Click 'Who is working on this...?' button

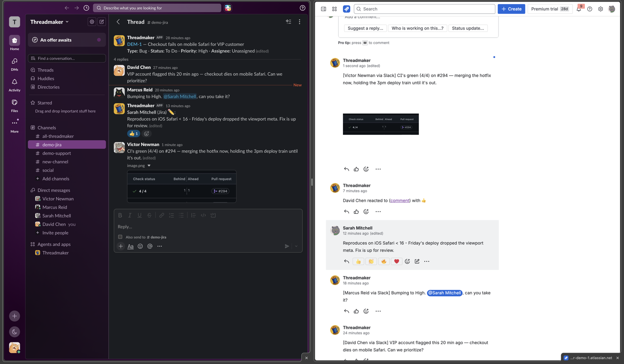pos(417,28)
